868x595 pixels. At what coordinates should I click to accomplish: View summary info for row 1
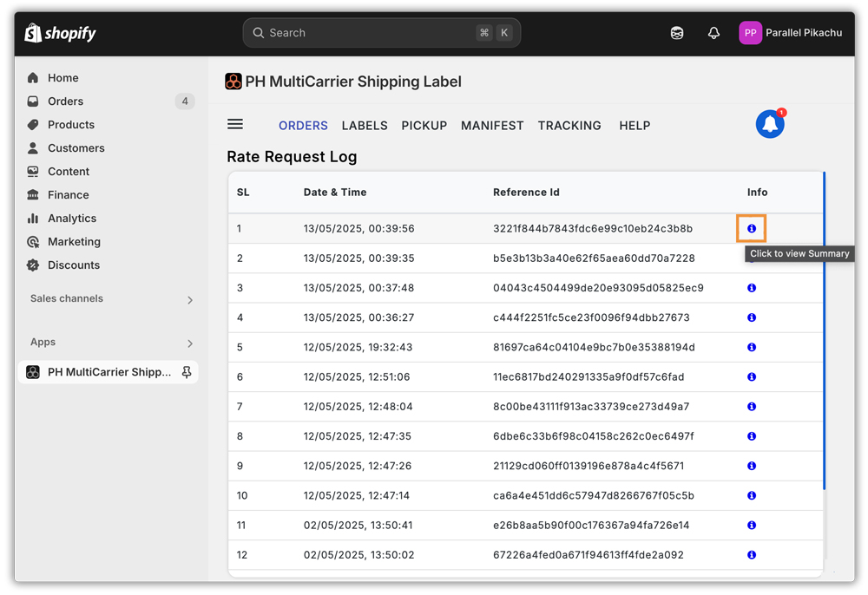(x=751, y=228)
